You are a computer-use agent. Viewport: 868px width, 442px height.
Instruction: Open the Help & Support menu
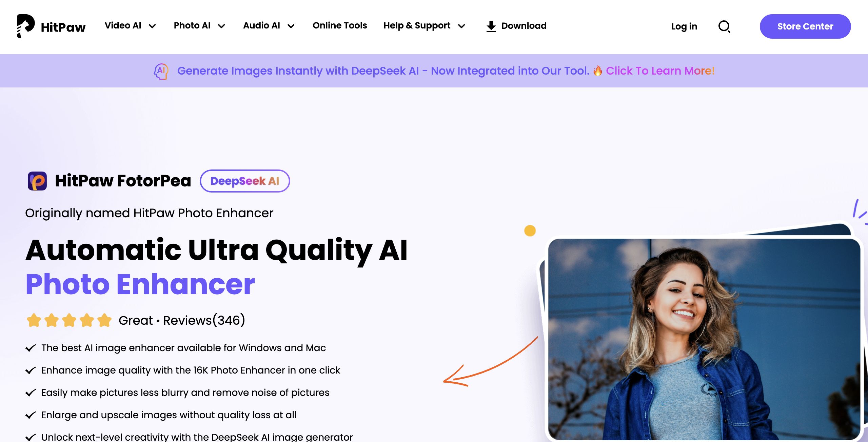pos(424,26)
